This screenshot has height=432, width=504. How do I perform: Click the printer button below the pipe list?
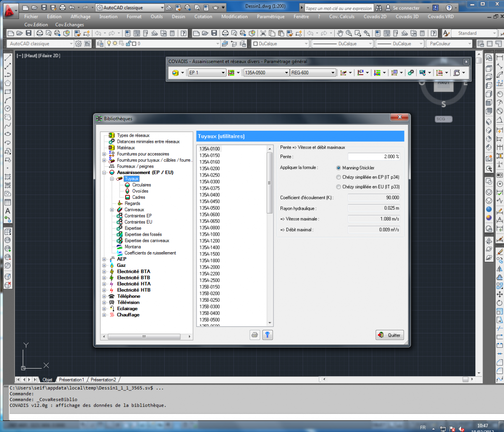point(255,335)
